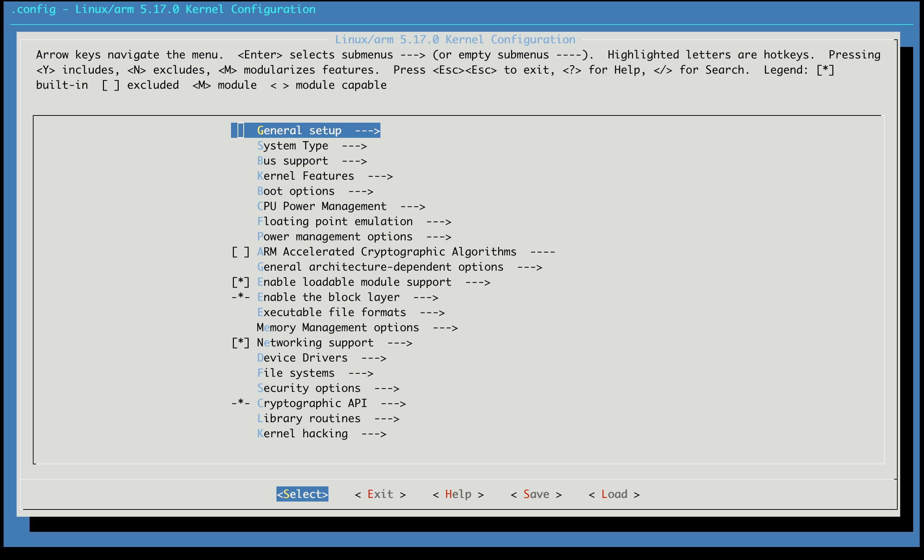
Task: Click the Save button
Action: (536, 494)
